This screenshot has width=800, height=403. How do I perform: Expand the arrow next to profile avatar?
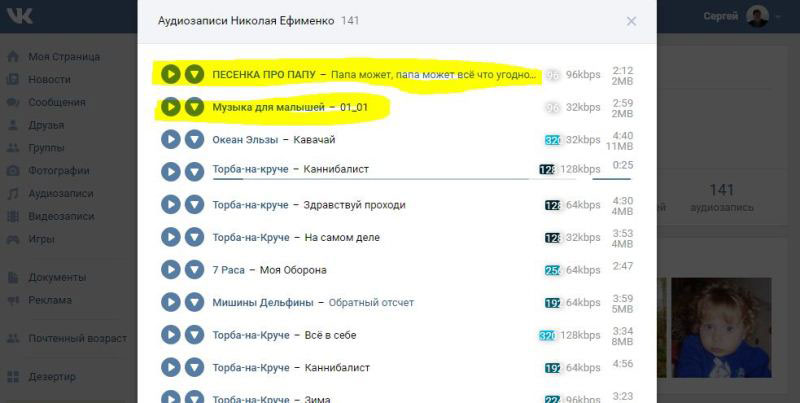coord(778,17)
